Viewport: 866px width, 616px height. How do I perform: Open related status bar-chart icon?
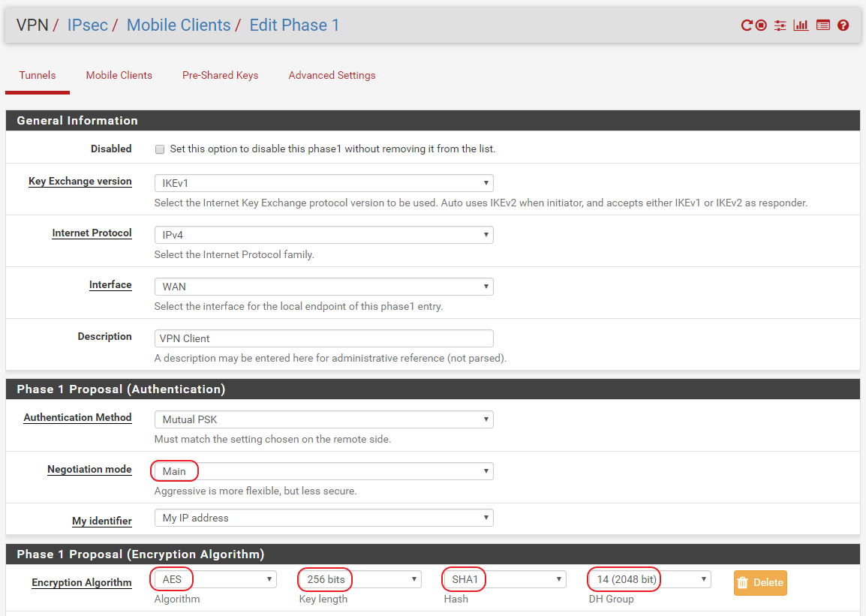click(801, 25)
